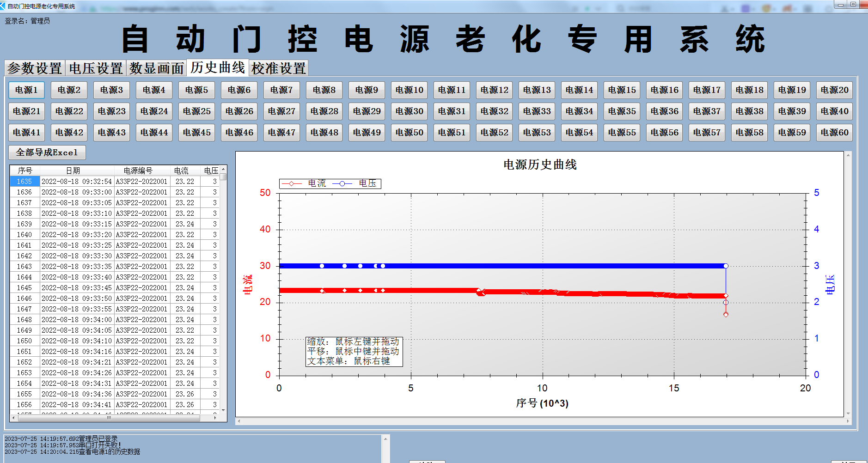Image resolution: width=868 pixels, height=463 pixels.
Task: Click the app icon in title bar
Action: [x=3, y=6]
